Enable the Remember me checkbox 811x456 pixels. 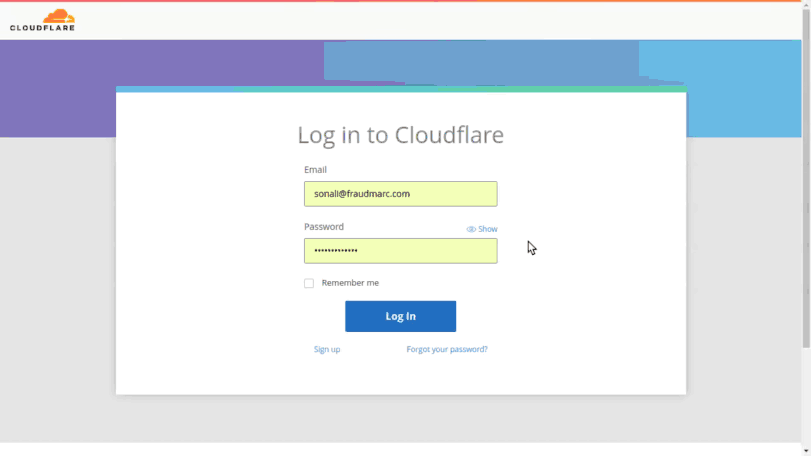[309, 283]
